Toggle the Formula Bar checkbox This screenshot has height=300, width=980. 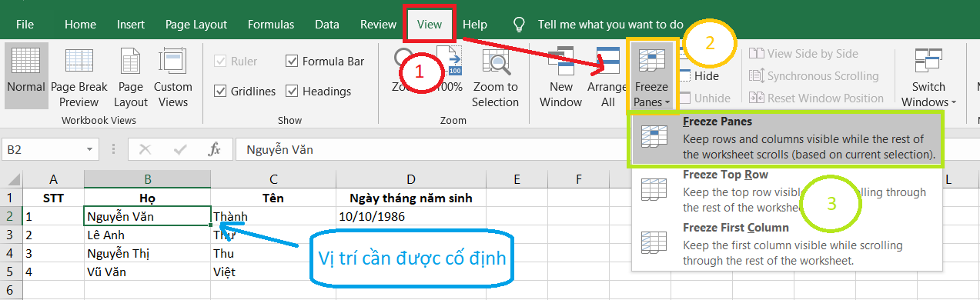[x=324, y=61]
